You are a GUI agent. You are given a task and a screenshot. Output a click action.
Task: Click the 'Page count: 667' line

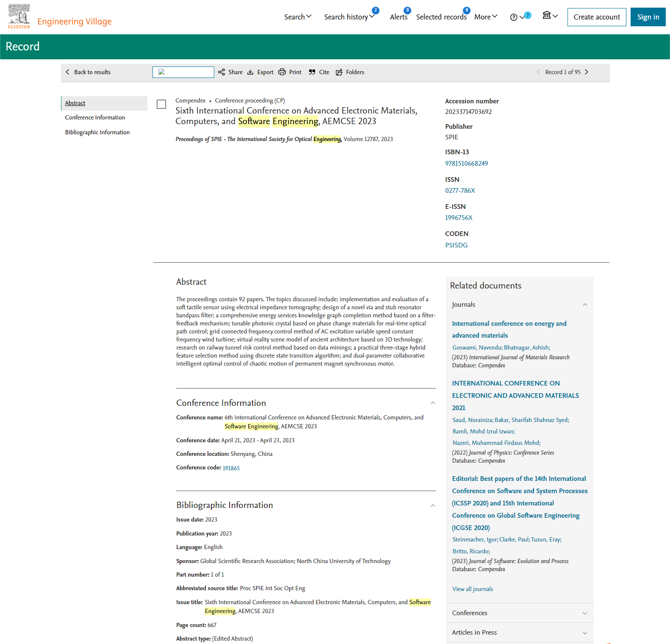pyautogui.click(x=197, y=625)
